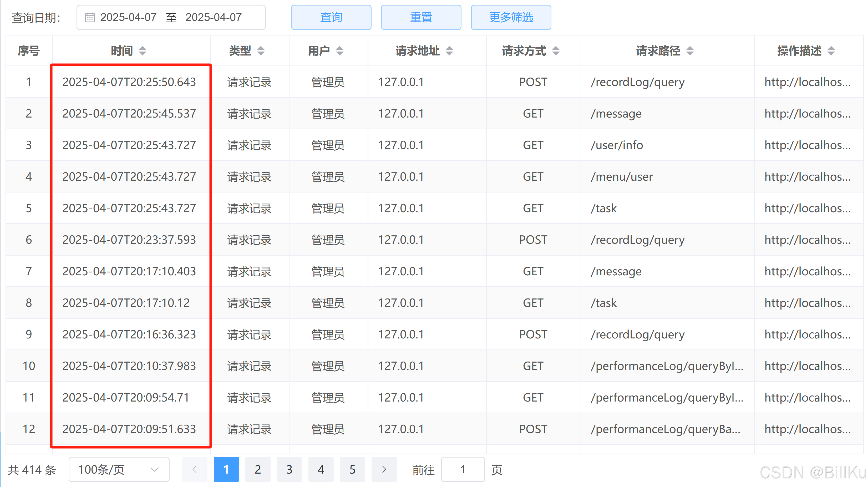Open start date 2025-04-07 picker

(x=128, y=17)
